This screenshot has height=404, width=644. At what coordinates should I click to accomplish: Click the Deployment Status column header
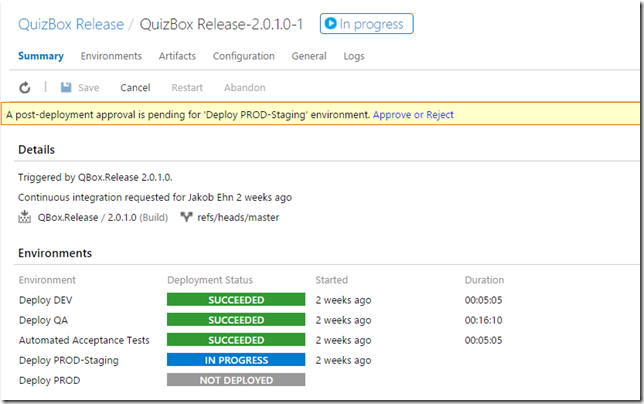pyautogui.click(x=210, y=280)
